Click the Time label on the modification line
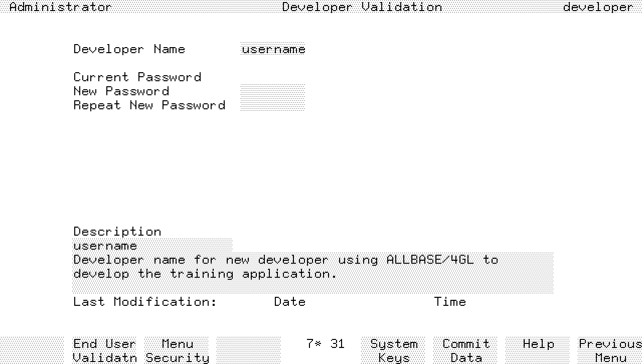Viewport: 642px width, 364px height. click(x=450, y=302)
